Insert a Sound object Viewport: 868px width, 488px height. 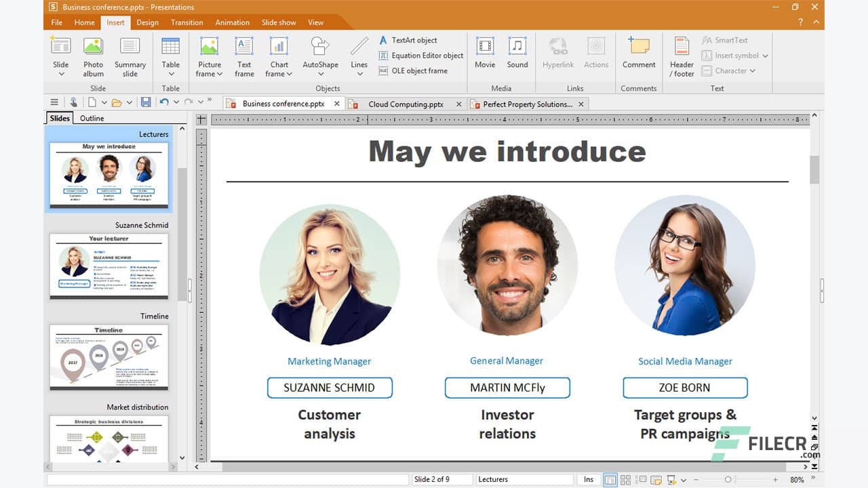[517, 56]
